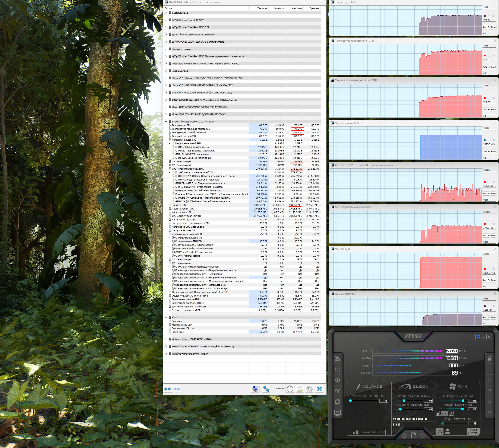This screenshot has width=499, height=448.
Task: Open the Curve Editor button
Action: (x=369, y=432)
